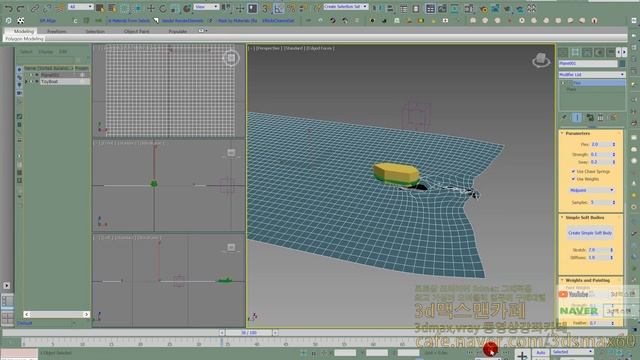The width and height of the screenshot is (640, 360).
Task: Open Create Selection Set dropdown
Action: [x=345, y=7]
